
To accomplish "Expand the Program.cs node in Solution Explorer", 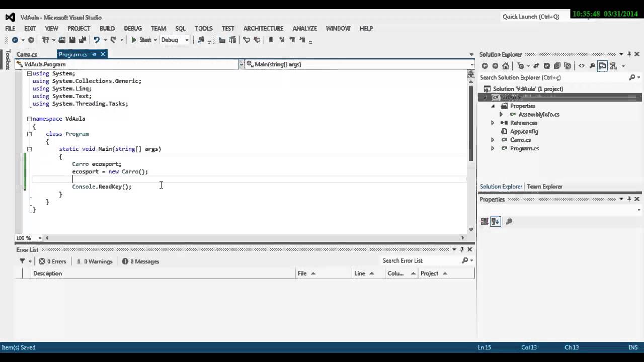I will pos(493,148).
